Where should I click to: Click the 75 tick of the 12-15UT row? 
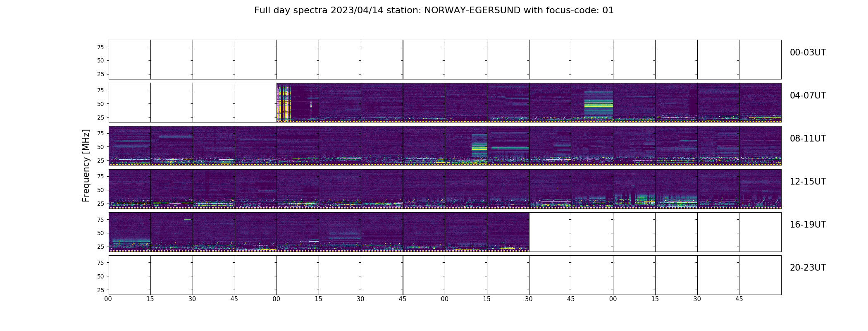click(100, 176)
